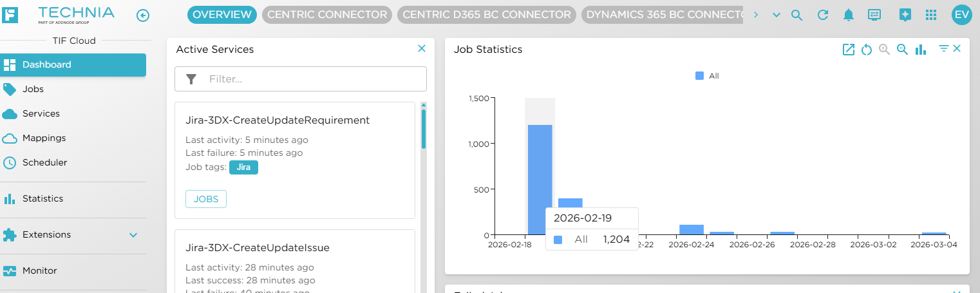The width and height of the screenshot is (980, 293).
Task: Switch to the CENTRIC CONNECTOR tab
Action: pyautogui.click(x=326, y=15)
